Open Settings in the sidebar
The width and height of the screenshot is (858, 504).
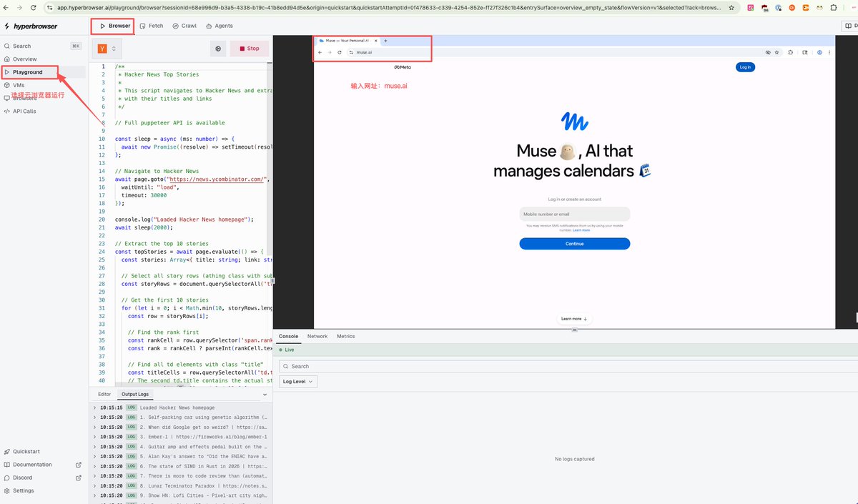(23, 490)
